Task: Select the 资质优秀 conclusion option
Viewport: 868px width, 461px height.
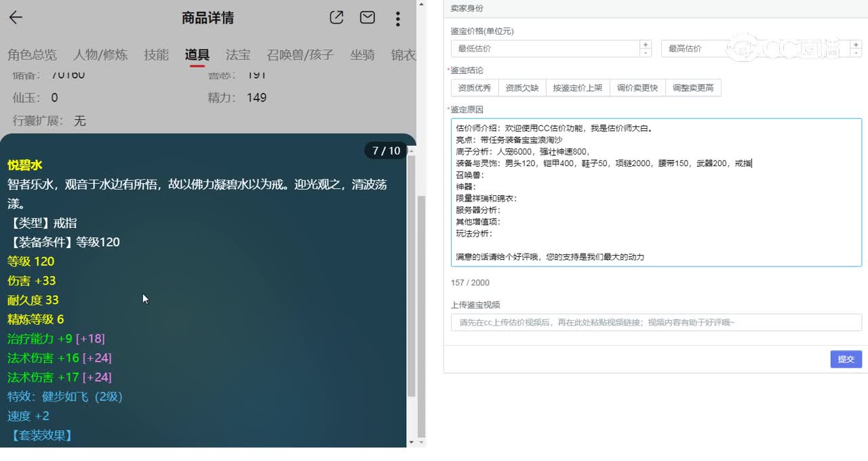Action: [x=473, y=87]
